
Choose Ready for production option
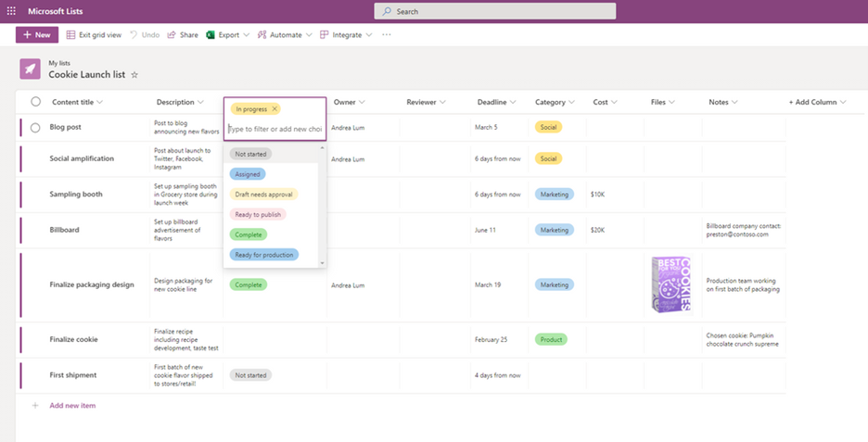[264, 255]
